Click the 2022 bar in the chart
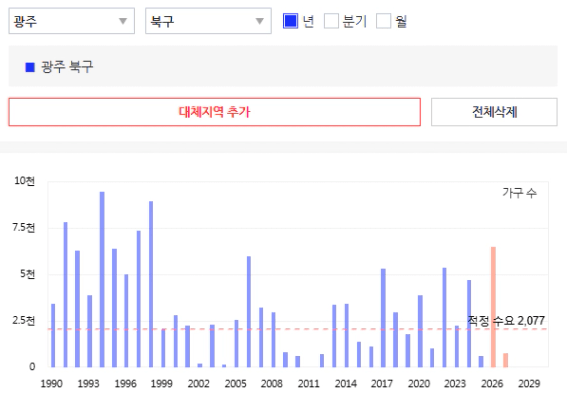This screenshot has height=393, width=567. pos(444,317)
